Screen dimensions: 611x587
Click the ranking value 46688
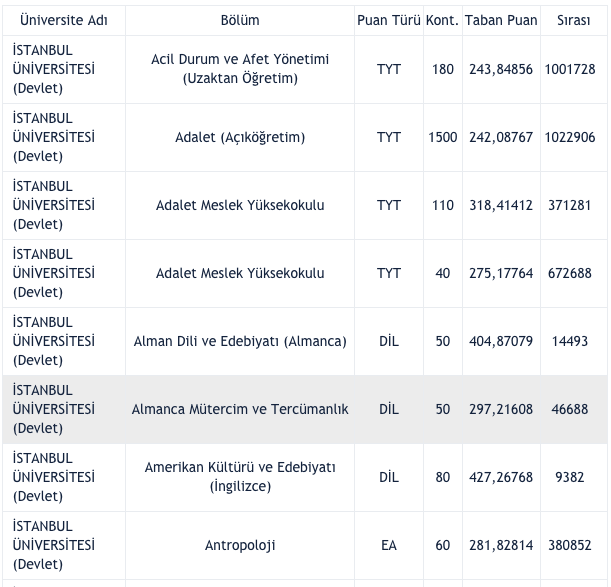pyautogui.click(x=570, y=409)
